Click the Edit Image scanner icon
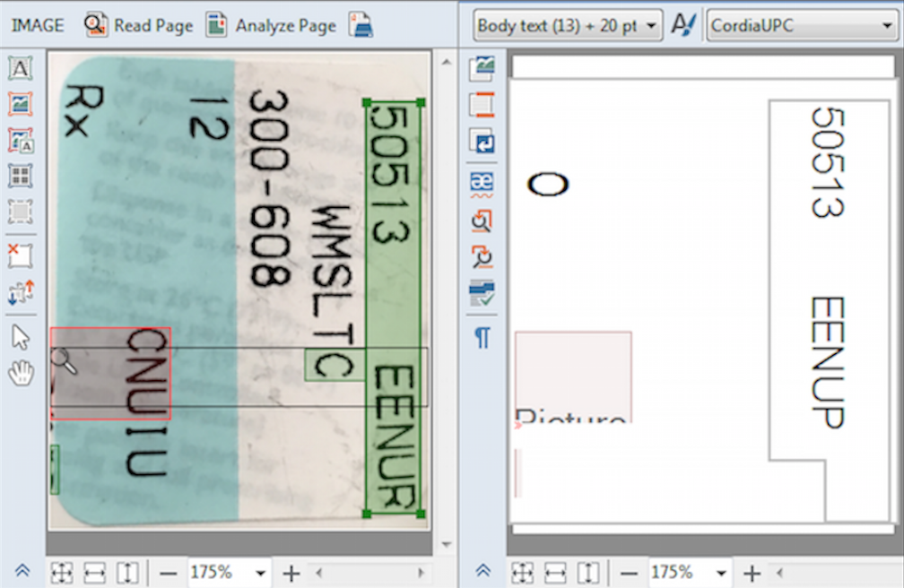 [361, 25]
